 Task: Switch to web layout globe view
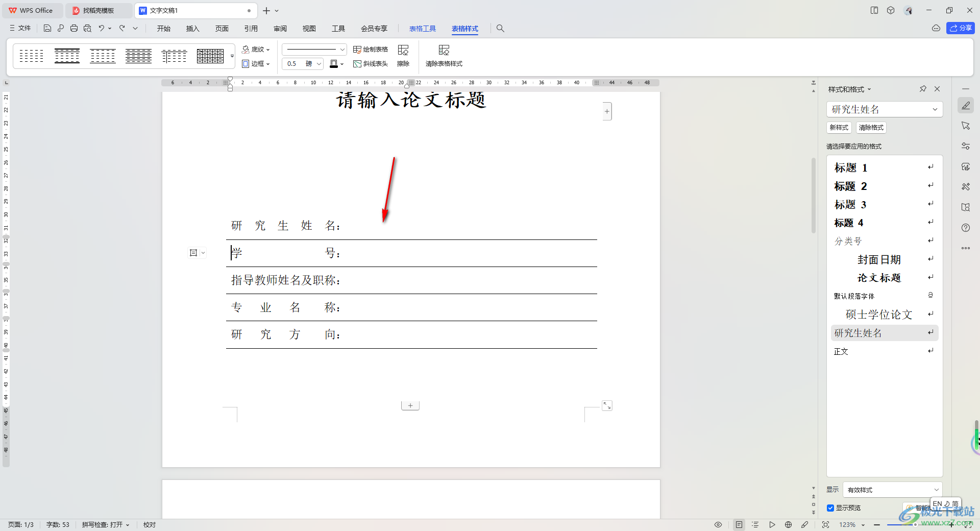click(789, 525)
